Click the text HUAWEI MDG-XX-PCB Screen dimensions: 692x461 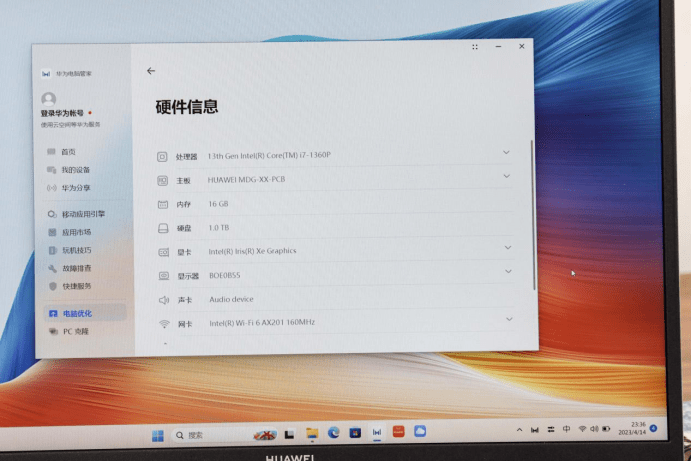coord(246,179)
